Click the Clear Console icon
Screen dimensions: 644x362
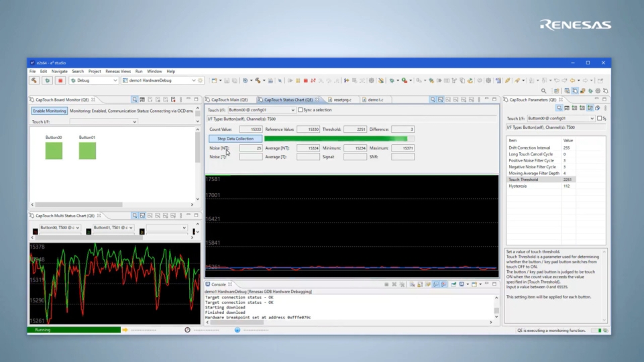point(412,284)
